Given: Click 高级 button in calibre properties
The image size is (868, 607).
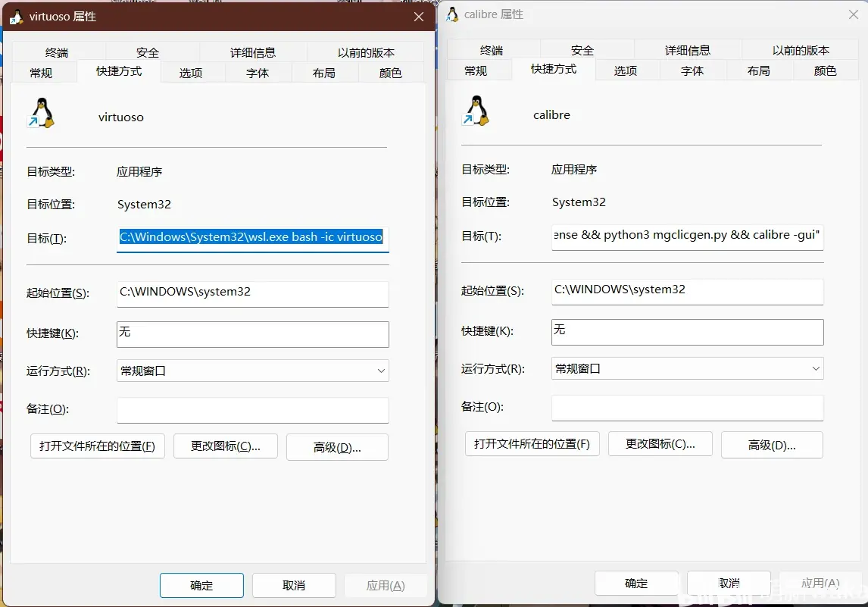Looking at the screenshot, I should pos(772,445).
